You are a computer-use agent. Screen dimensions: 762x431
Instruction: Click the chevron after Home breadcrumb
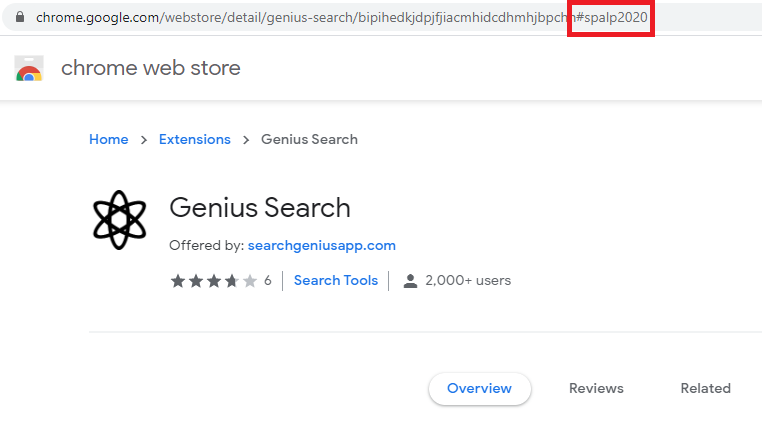(x=144, y=140)
